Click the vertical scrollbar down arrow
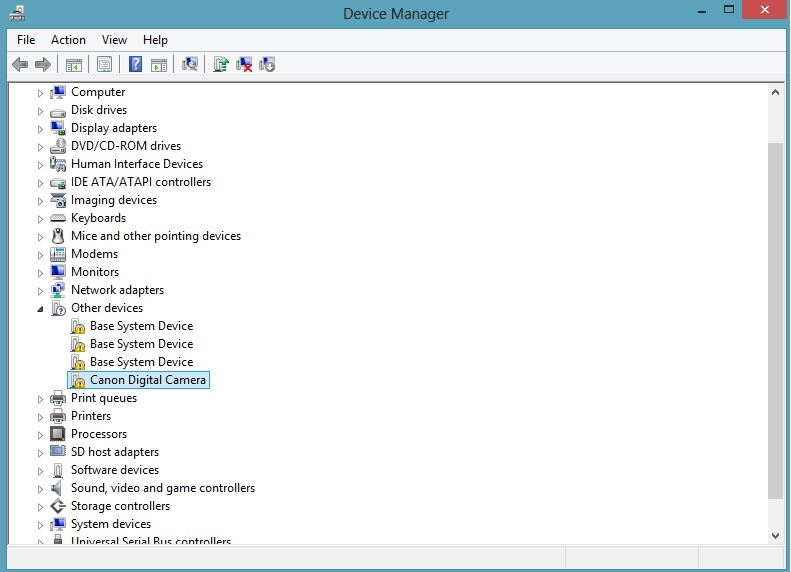This screenshot has height=572, width=791. pos(775,536)
